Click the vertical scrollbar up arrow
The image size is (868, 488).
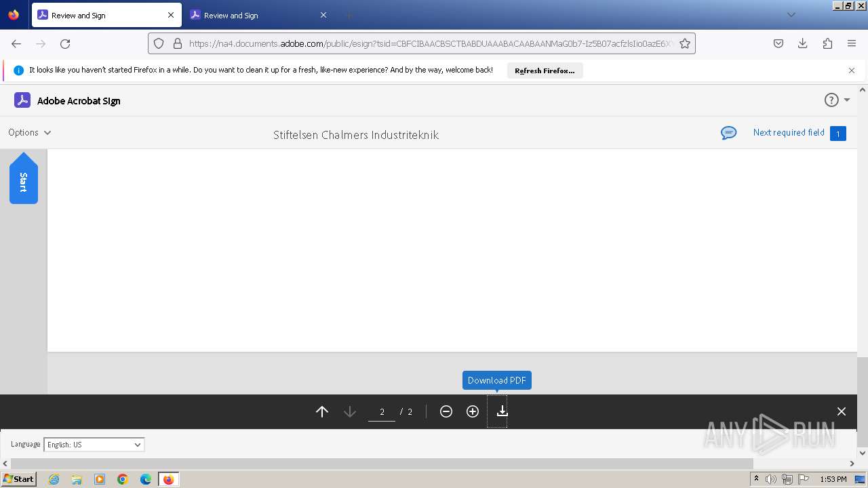863,89
